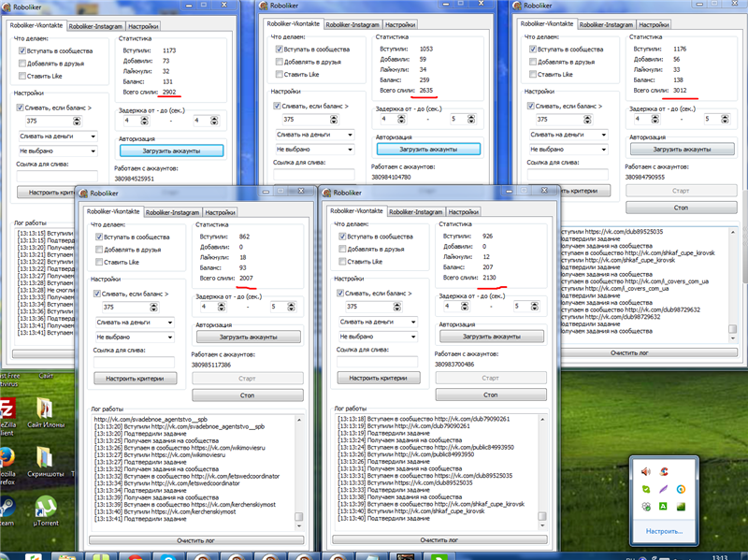Click the speaker volume icon in tray popup
This screenshot has width=748, height=560.
click(646, 470)
